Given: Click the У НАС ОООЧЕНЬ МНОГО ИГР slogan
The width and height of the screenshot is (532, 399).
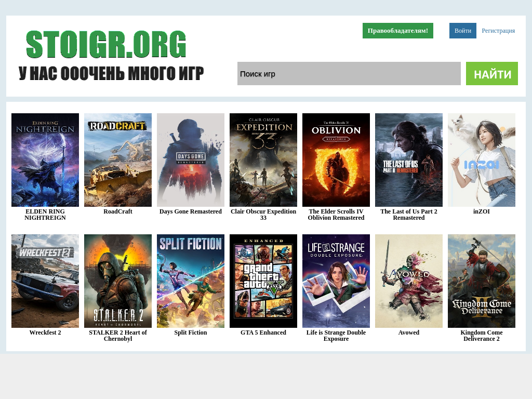Looking at the screenshot, I should click(x=111, y=73).
